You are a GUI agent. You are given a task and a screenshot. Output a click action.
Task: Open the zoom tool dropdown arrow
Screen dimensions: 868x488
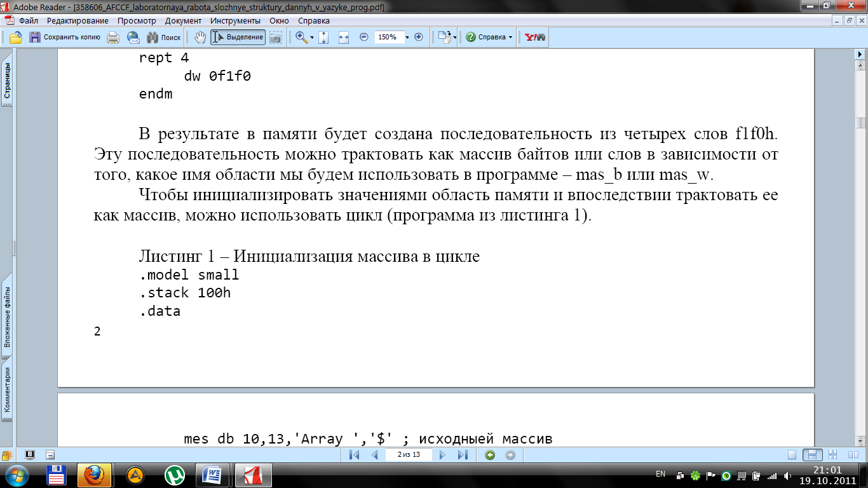312,37
